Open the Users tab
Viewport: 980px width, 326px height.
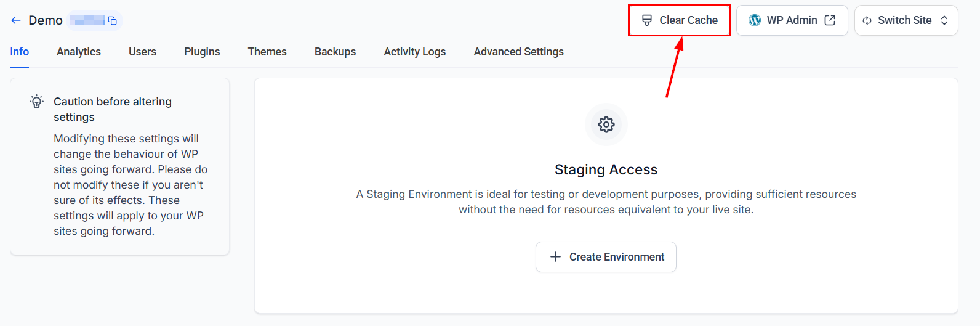pyautogui.click(x=142, y=52)
